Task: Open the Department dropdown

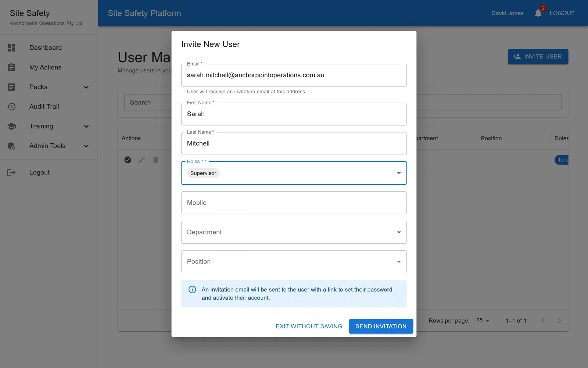Action: 294,232
